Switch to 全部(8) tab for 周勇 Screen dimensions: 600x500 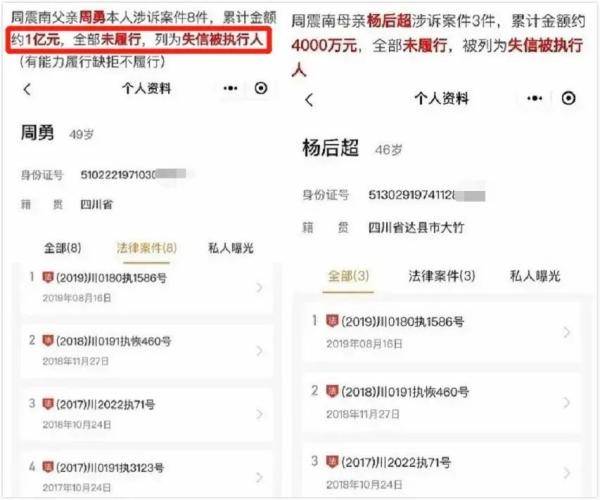click(x=62, y=248)
